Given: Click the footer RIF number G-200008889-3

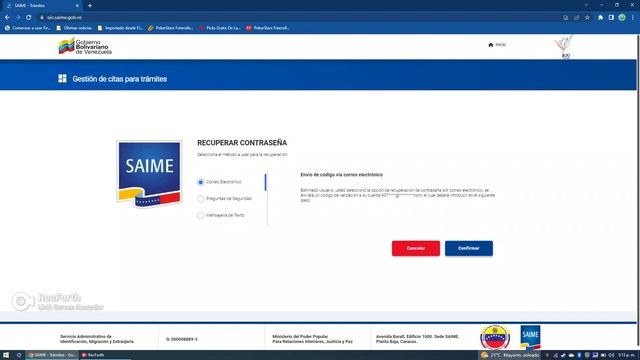Looking at the screenshot, I should click(182, 339).
